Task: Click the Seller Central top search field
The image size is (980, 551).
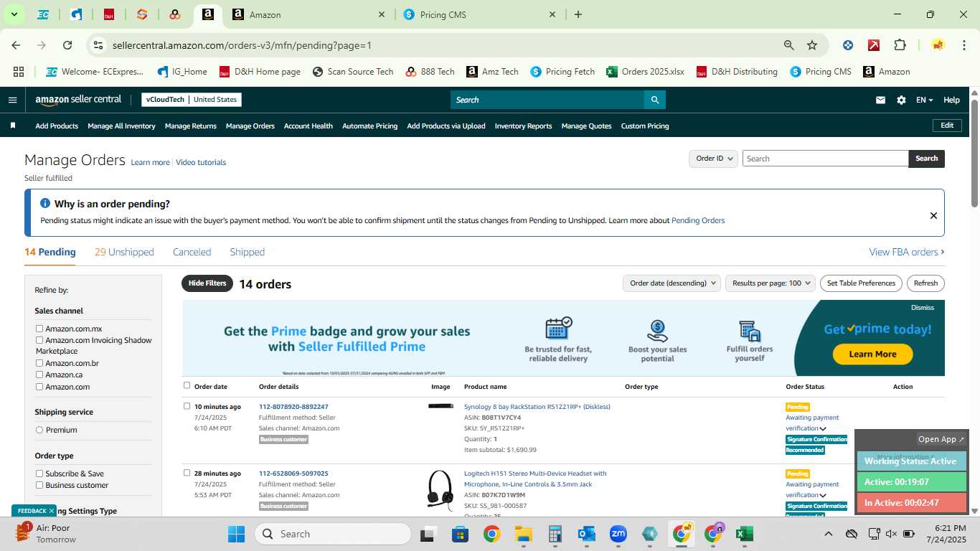Action: (547, 100)
